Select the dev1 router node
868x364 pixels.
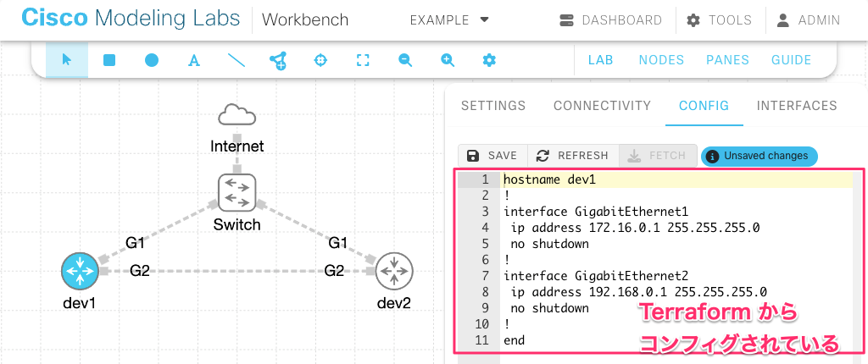coord(81,271)
